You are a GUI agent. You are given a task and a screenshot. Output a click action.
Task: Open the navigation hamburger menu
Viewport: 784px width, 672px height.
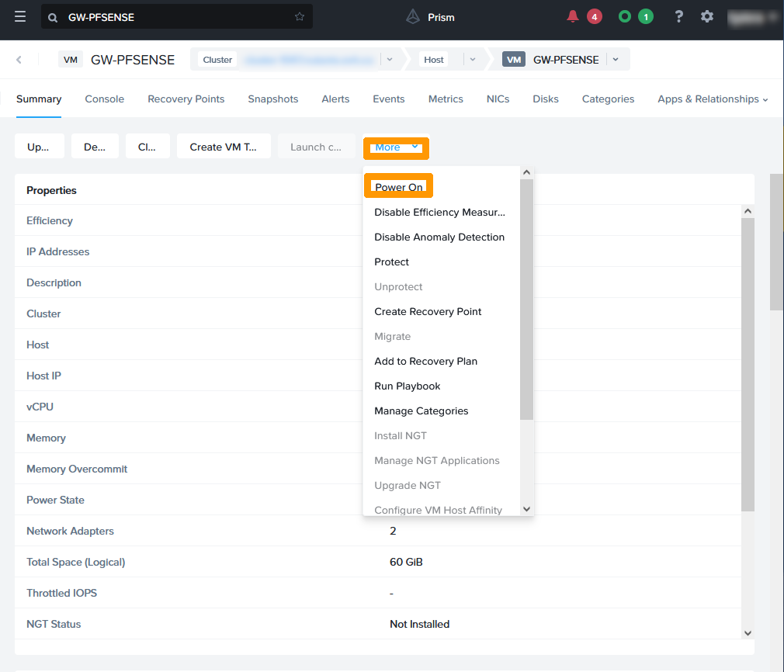click(x=20, y=16)
